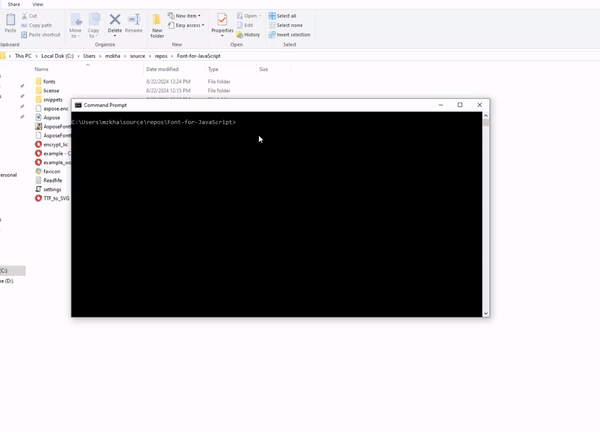Open the New item dropdown
Screen dimensions: 600x432
[187, 16]
